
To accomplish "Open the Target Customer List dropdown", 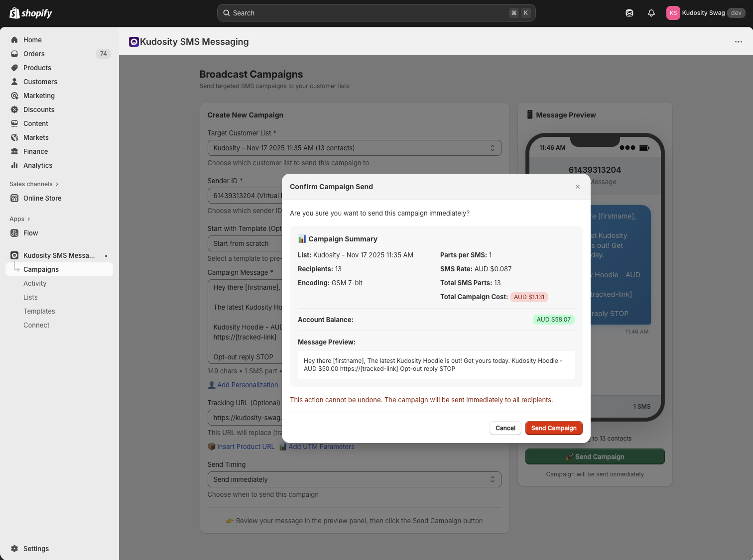I will tap(354, 148).
